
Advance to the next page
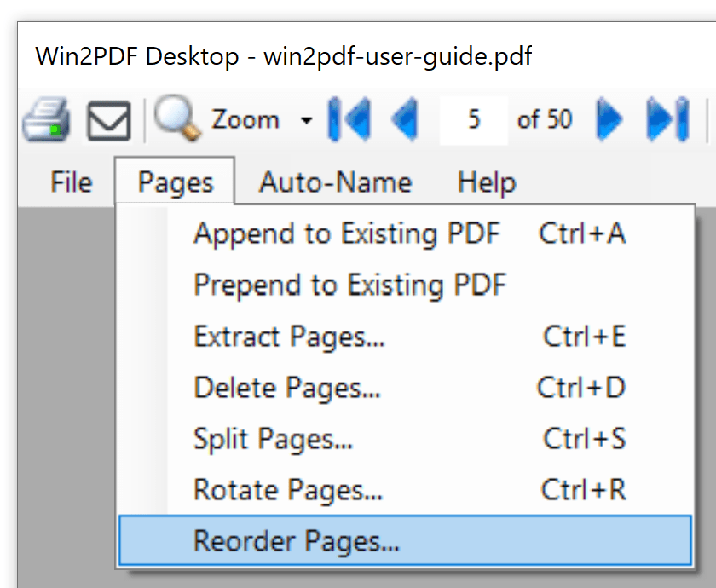[x=609, y=120]
